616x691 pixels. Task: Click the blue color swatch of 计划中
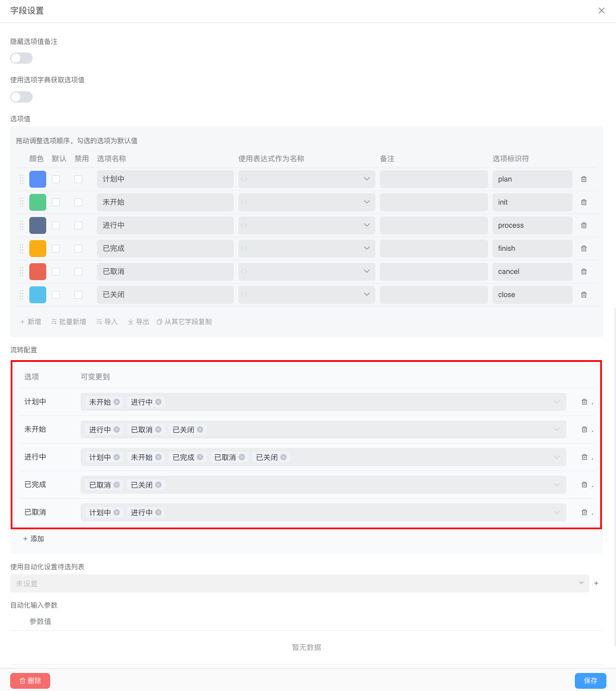37,179
